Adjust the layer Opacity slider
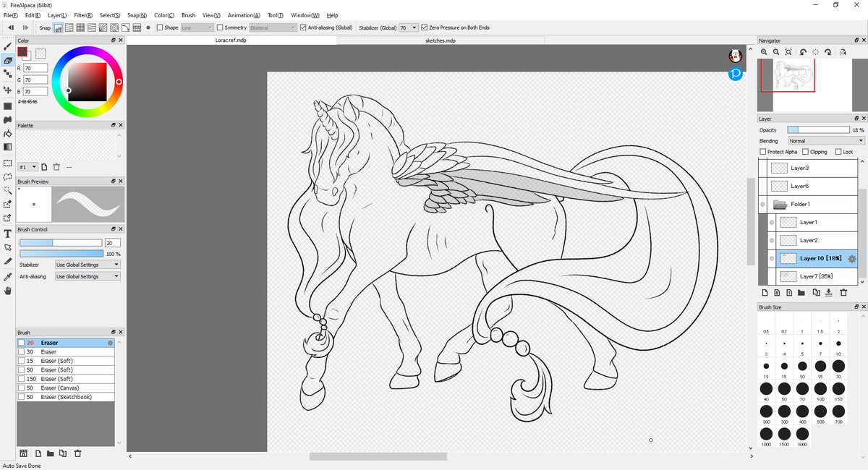The image size is (868, 470). point(818,130)
